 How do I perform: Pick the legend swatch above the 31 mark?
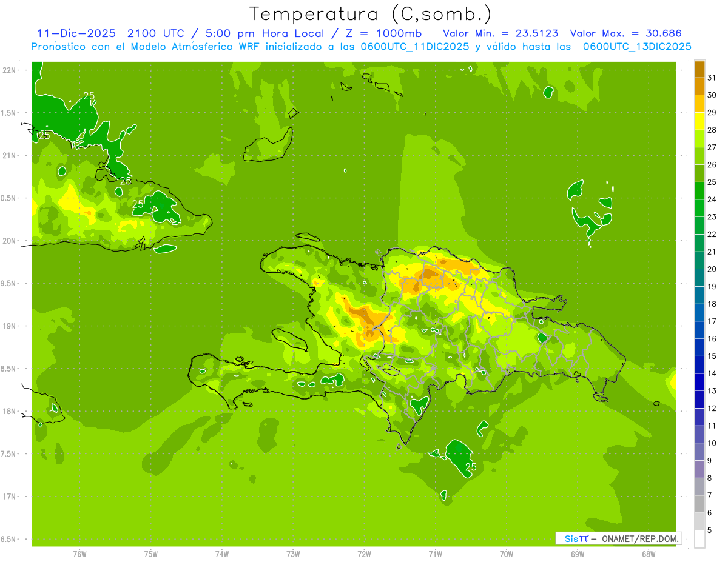coord(699,69)
